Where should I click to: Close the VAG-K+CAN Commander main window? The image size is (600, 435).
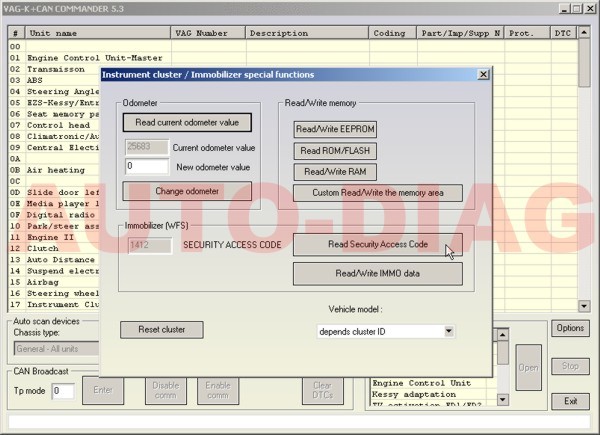coord(590,8)
